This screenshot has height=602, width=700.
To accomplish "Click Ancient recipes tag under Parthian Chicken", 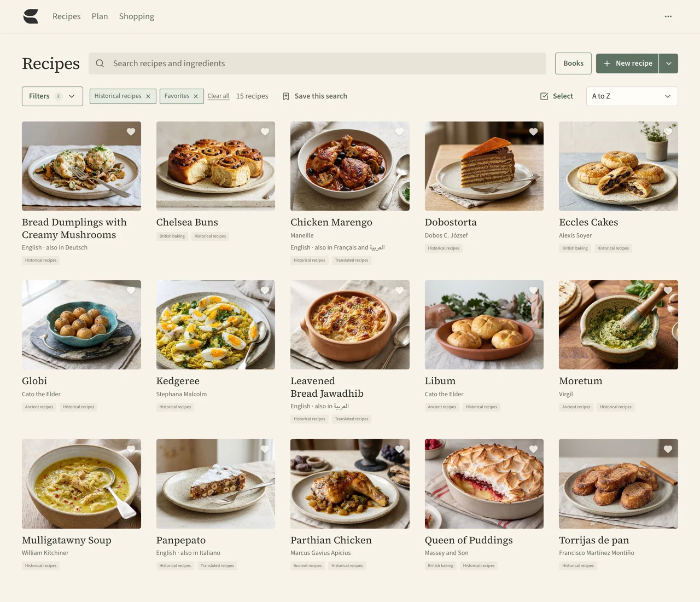I will tap(307, 566).
